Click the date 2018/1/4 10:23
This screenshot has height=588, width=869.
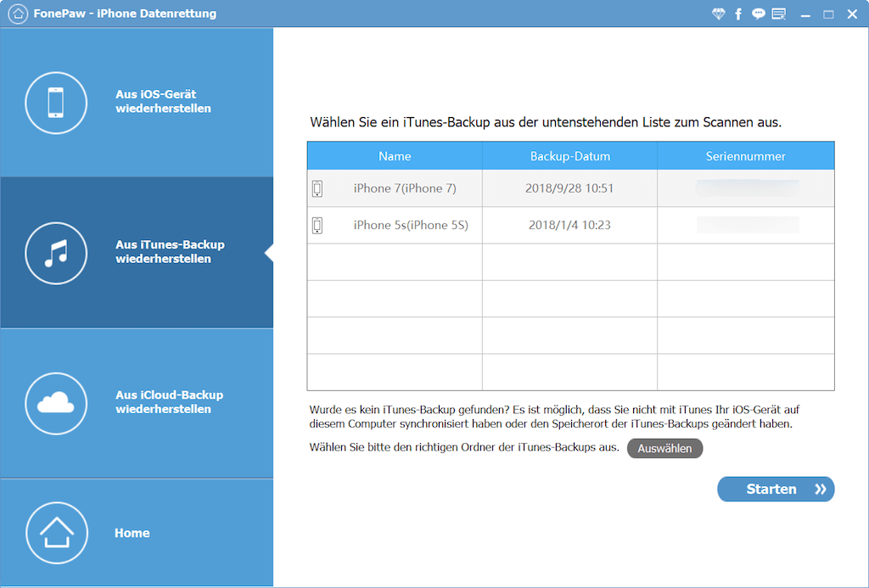(x=569, y=225)
